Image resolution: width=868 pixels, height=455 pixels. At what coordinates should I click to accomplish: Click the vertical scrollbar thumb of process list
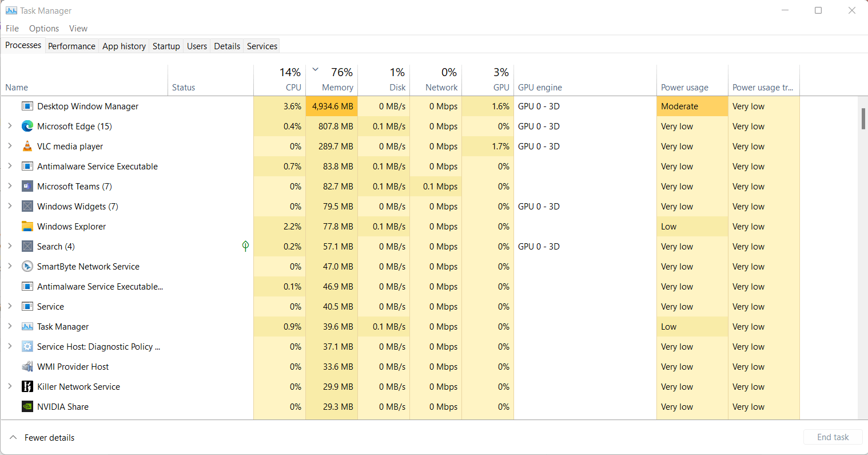click(x=863, y=118)
